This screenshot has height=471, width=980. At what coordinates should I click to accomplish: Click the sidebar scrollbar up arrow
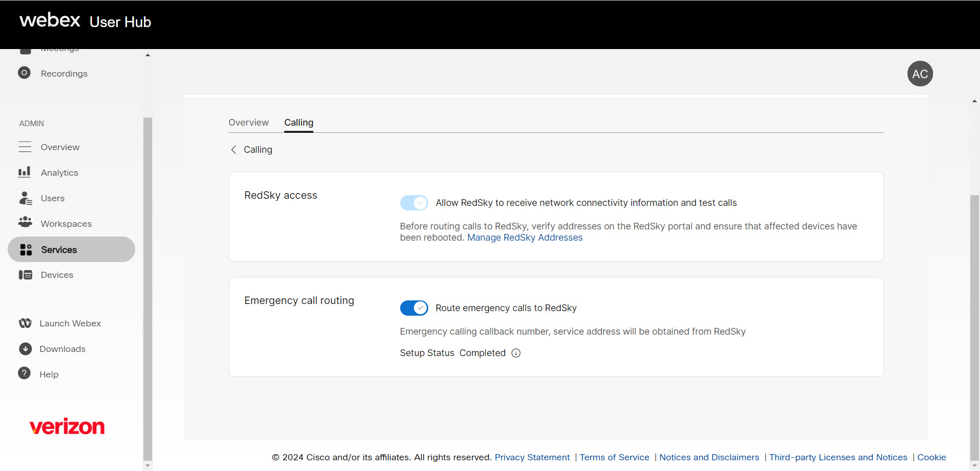click(148, 55)
